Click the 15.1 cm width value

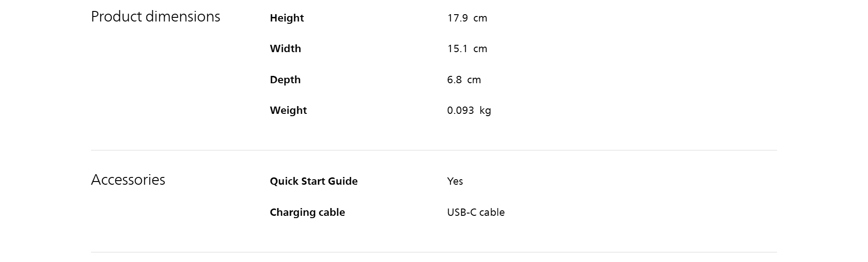point(467,49)
